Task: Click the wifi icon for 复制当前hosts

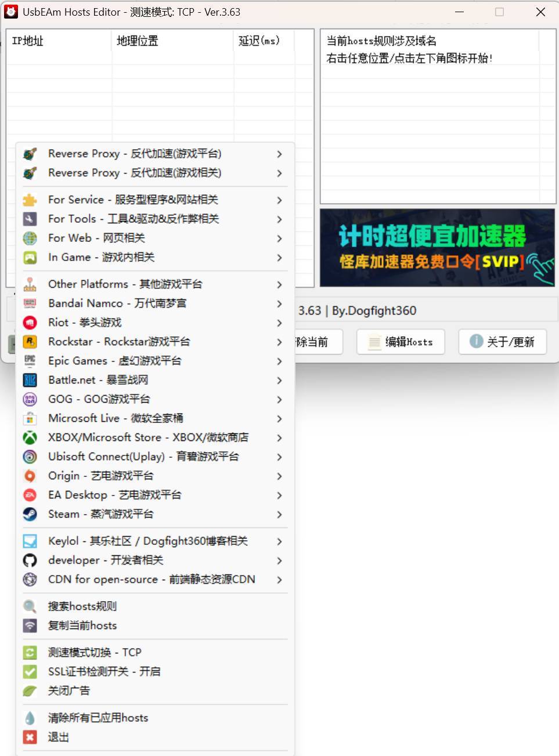Action: point(30,625)
